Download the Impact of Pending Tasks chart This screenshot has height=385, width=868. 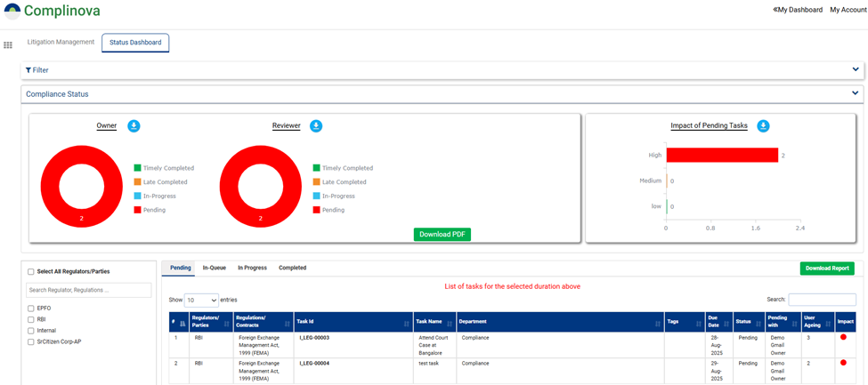[x=763, y=126]
